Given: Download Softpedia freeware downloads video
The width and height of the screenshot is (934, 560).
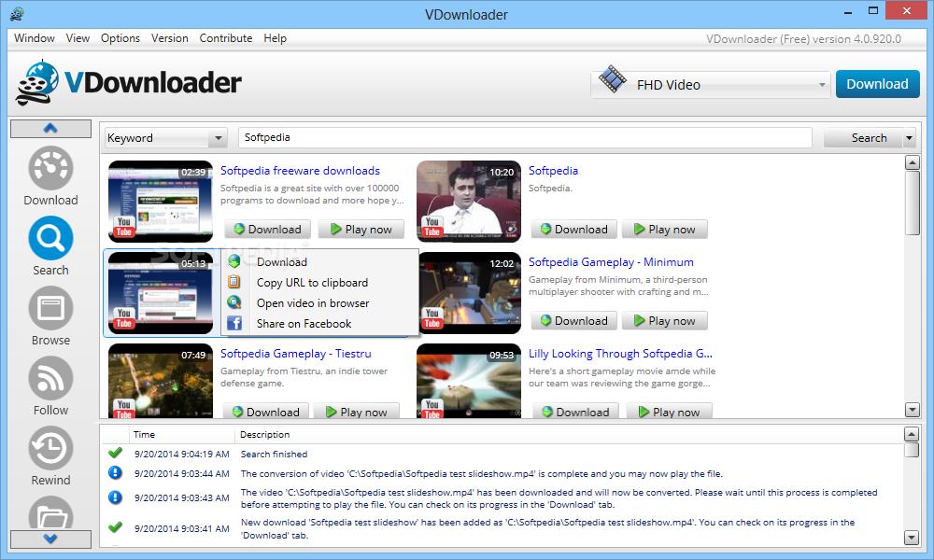Looking at the screenshot, I should [267, 229].
